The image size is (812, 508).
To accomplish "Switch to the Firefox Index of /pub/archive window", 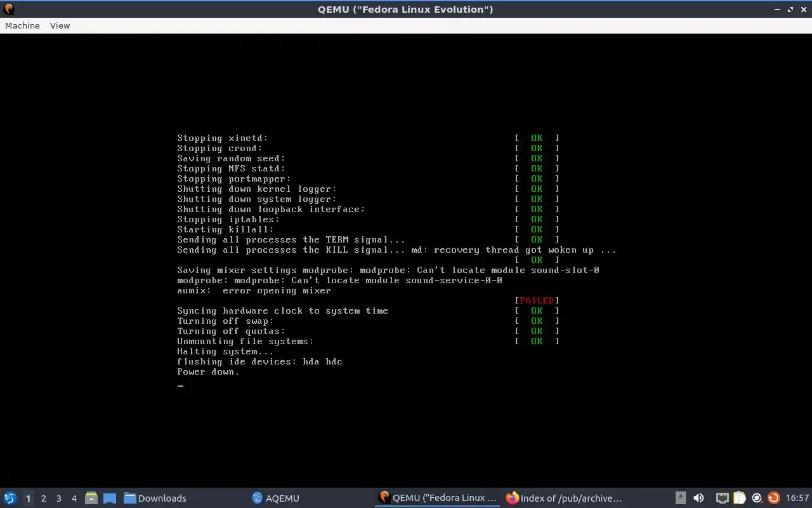I will [565, 498].
